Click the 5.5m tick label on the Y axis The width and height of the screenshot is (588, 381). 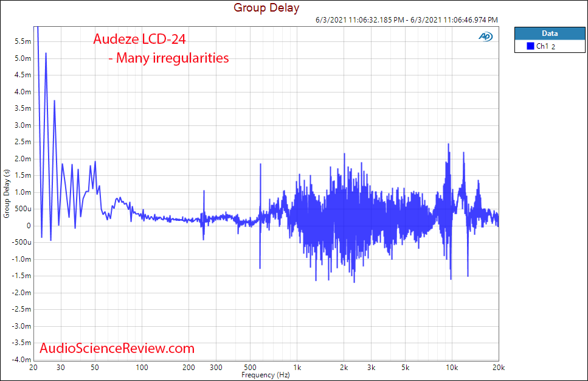[23, 41]
